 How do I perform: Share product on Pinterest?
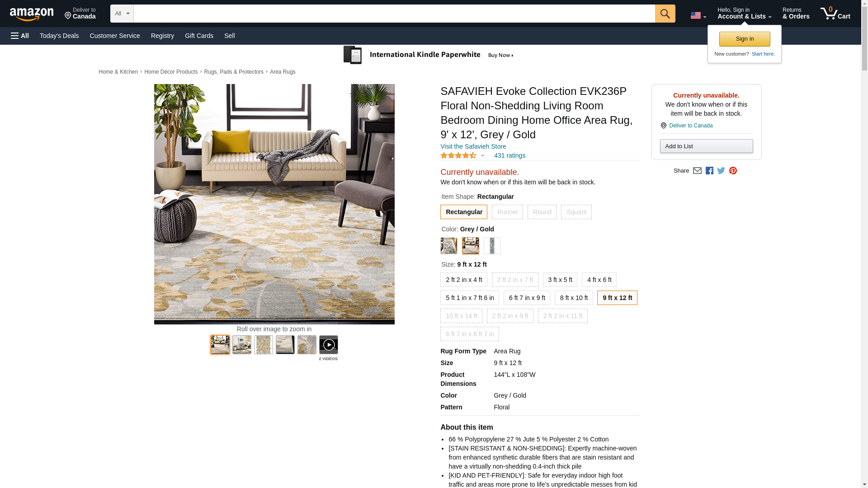(733, 171)
